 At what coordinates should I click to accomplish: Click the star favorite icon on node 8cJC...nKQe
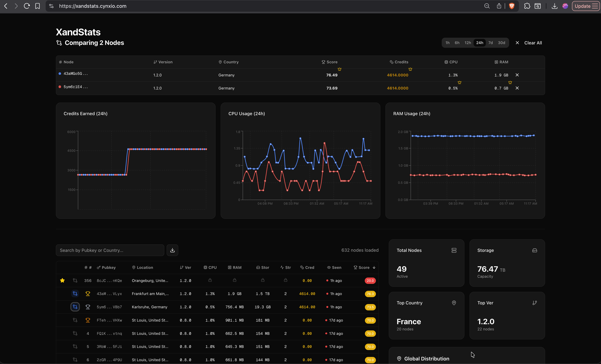tap(62, 280)
